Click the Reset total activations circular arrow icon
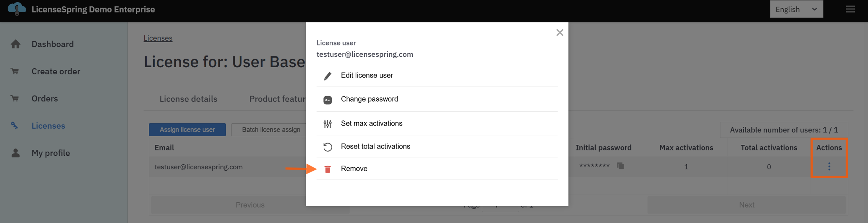 [x=327, y=147]
